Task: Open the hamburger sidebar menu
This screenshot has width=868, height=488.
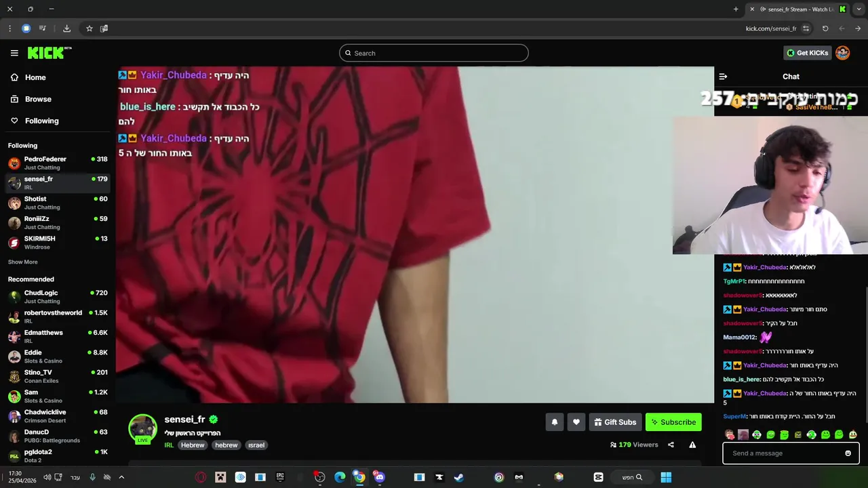Action: 14,53
